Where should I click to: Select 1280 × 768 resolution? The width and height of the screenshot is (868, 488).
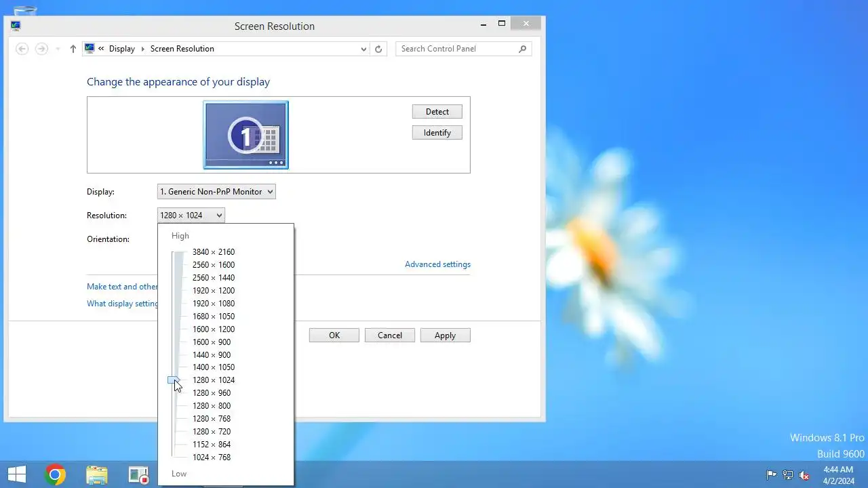[212, 419]
